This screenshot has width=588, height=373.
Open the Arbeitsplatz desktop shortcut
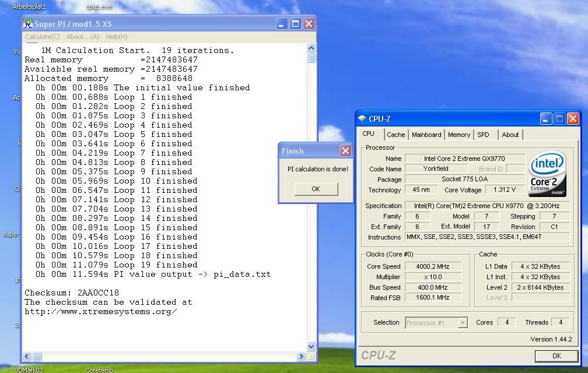click(x=29, y=6)
